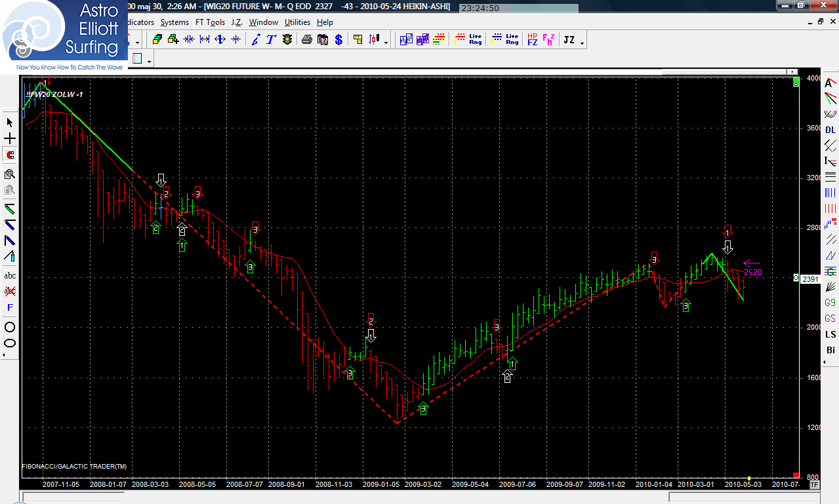The height and width of the screenshot is (504, 839).
Task: Click the blue F tool in left toolbar
Action: tap(10, 307)
